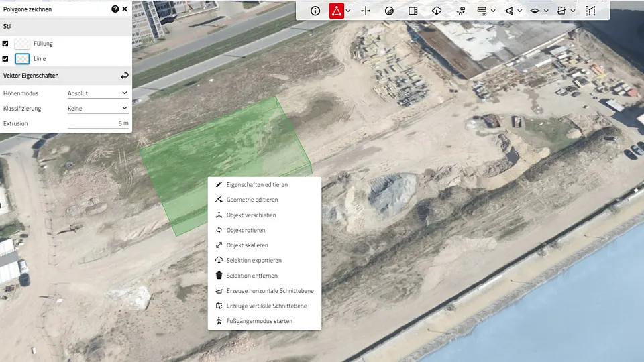Open the cloud download export tool
The height and width of the screenshot is (362, 644).
point(437,11)
